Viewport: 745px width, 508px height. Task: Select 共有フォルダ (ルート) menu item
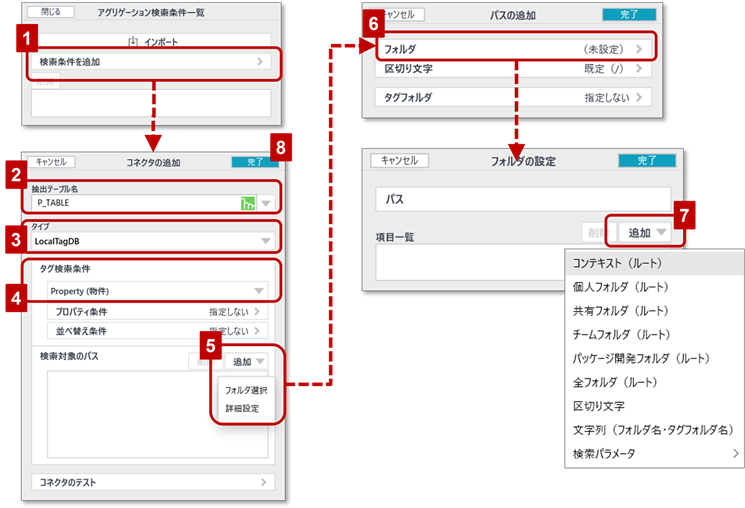click(x=654, y=311)
